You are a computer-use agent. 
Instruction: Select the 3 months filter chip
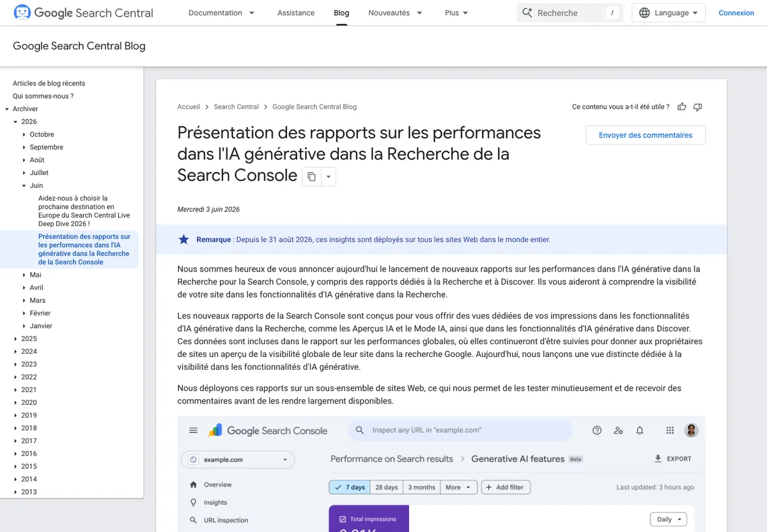pyautogui.click(x=422, y=487)
